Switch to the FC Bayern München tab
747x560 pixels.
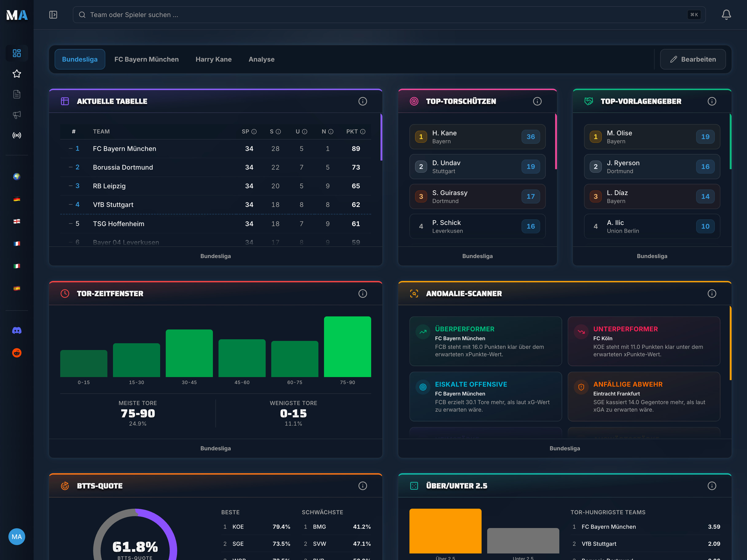[147, 60]
